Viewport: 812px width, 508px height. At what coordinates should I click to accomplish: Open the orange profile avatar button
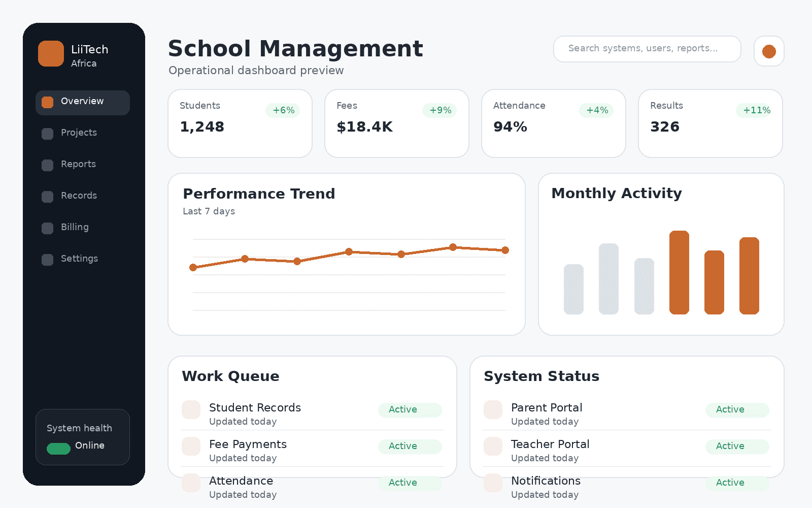tap(769, 51)
